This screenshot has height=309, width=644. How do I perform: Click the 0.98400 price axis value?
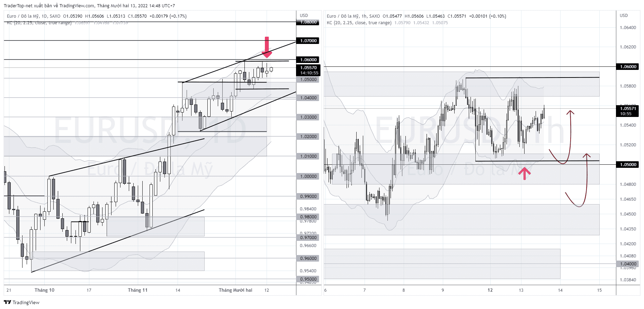[x=308, y=209]
